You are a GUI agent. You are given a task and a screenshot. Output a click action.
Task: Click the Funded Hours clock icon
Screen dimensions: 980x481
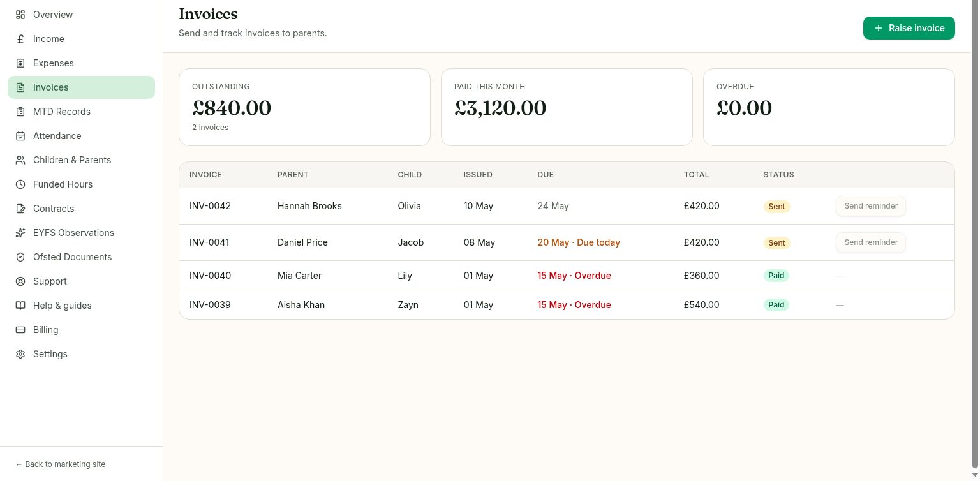point(20,184)
